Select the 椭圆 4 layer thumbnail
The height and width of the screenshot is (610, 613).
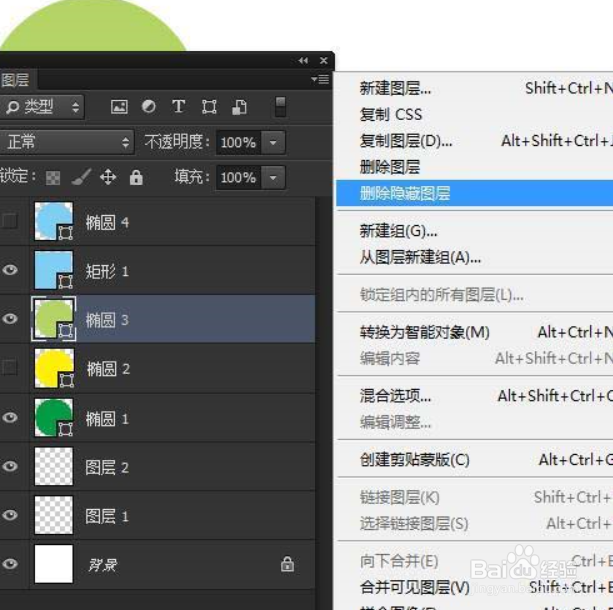click(x=54, y=221)
